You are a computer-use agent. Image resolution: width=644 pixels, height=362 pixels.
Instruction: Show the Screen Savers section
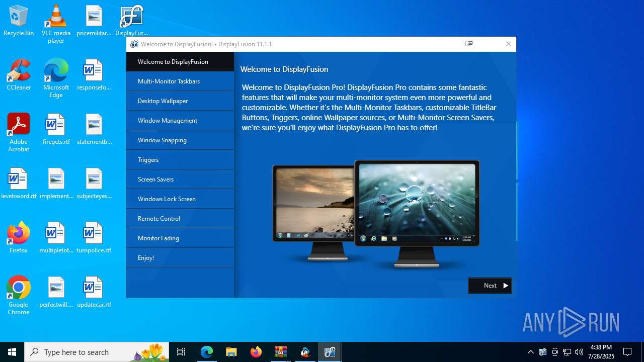pos(180,179)
